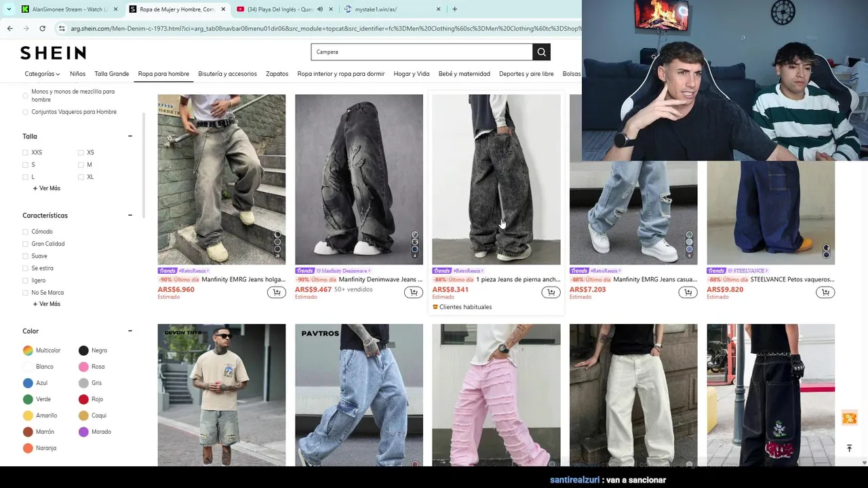The height and width of the screenshot is (488, 868).
Task: Filter by Multicolor color swatch
Action: tap(28, 350)
